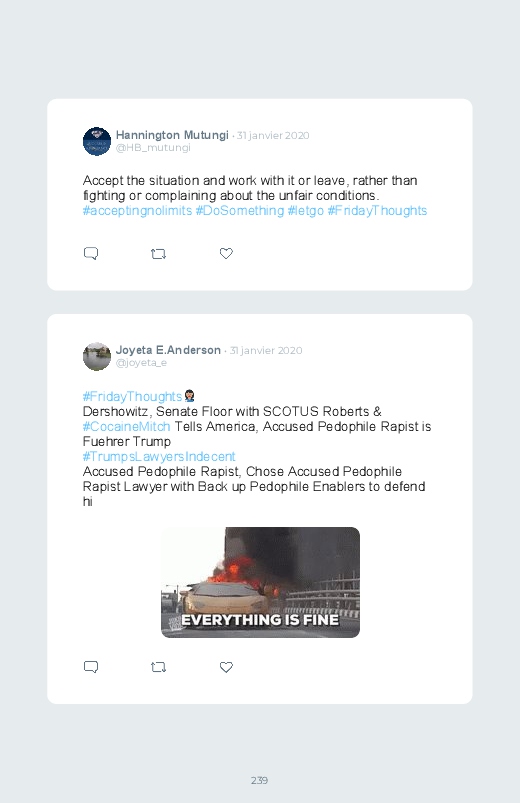Open #FridayThoughts hashtag in Hannington's tweet
This screenshot has width=520, height=803.
(377, 210)
